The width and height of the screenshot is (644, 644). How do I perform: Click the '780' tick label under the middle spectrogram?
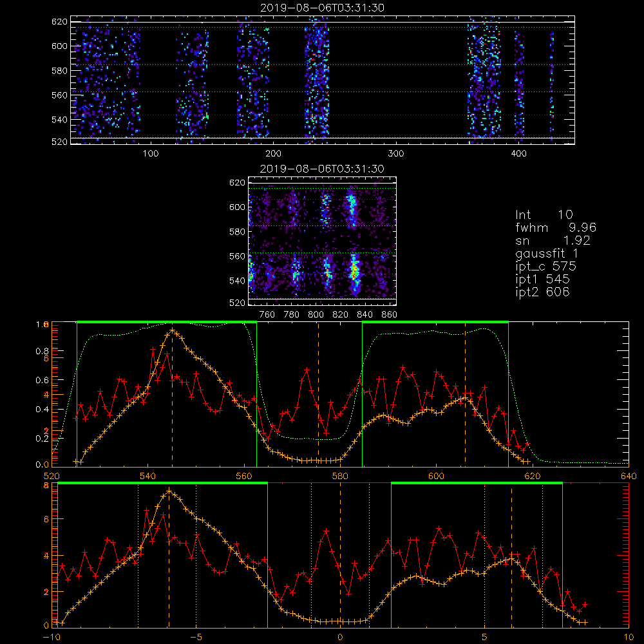pyautogui.click(x=292, y=315)
